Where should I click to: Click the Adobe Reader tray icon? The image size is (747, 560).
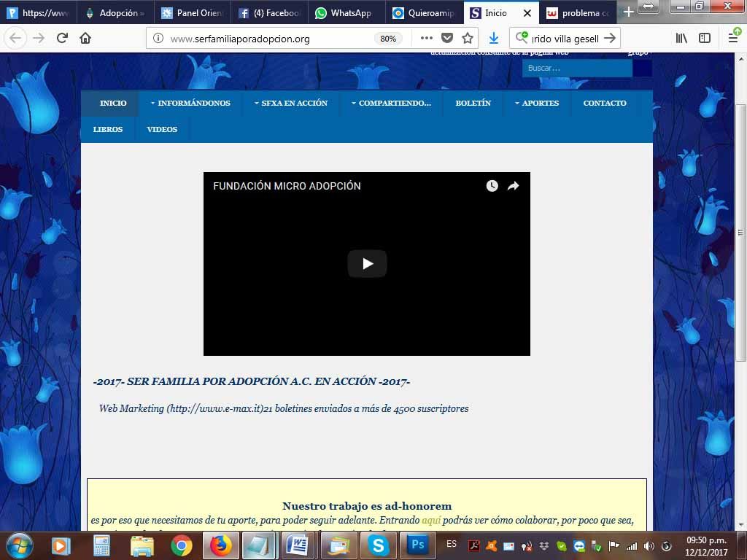474,545
